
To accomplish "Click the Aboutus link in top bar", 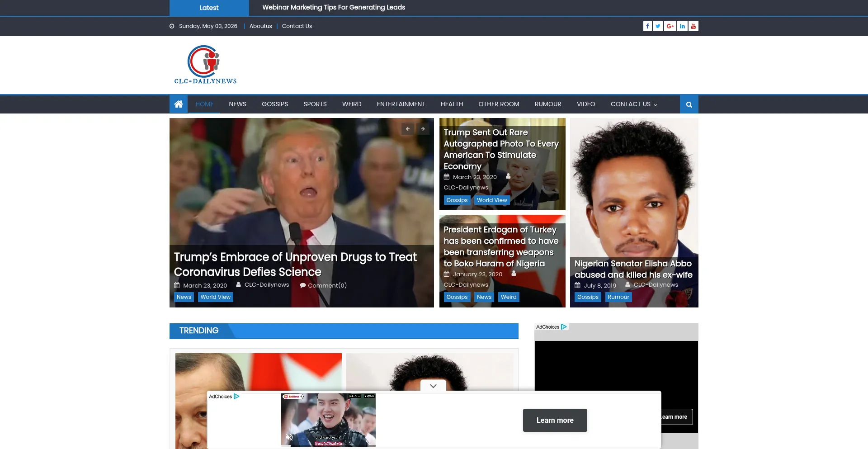I will click(x=261, y=26).
